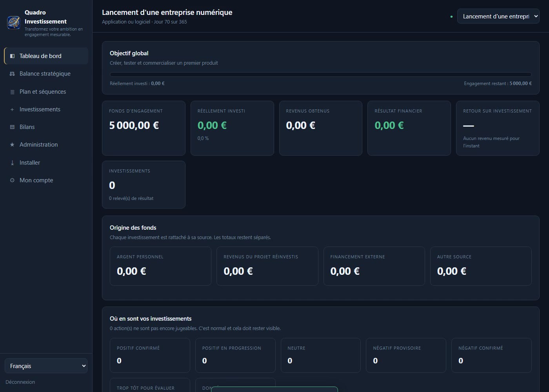Screen dimensions: 549x392
Task: Click the Tableau de bord sidebar icon
Action: tap(12, 56)
